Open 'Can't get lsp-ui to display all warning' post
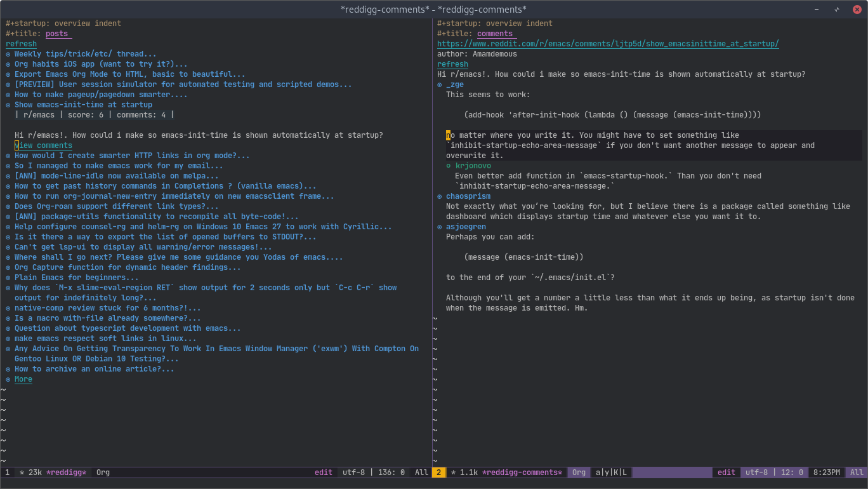The height and width of the screenshot is (489, 868). click(143, 247)
